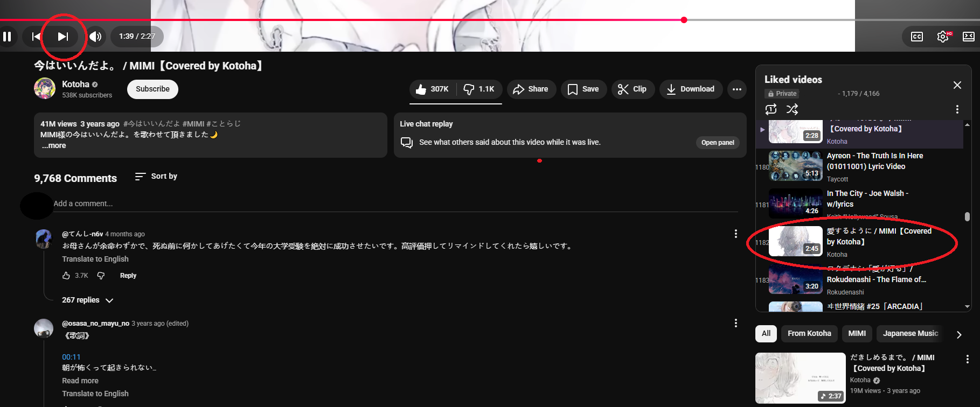This screenshot has height=407, width=980.
Task: Select the MIMI filter chip
Action: 857,334
